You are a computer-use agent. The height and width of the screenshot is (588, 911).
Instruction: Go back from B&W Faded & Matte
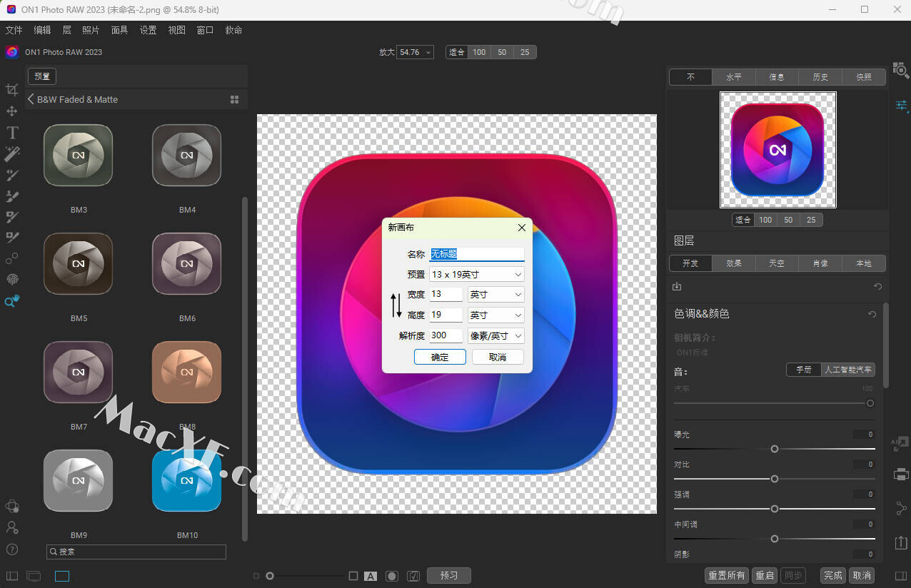[31, 99]
